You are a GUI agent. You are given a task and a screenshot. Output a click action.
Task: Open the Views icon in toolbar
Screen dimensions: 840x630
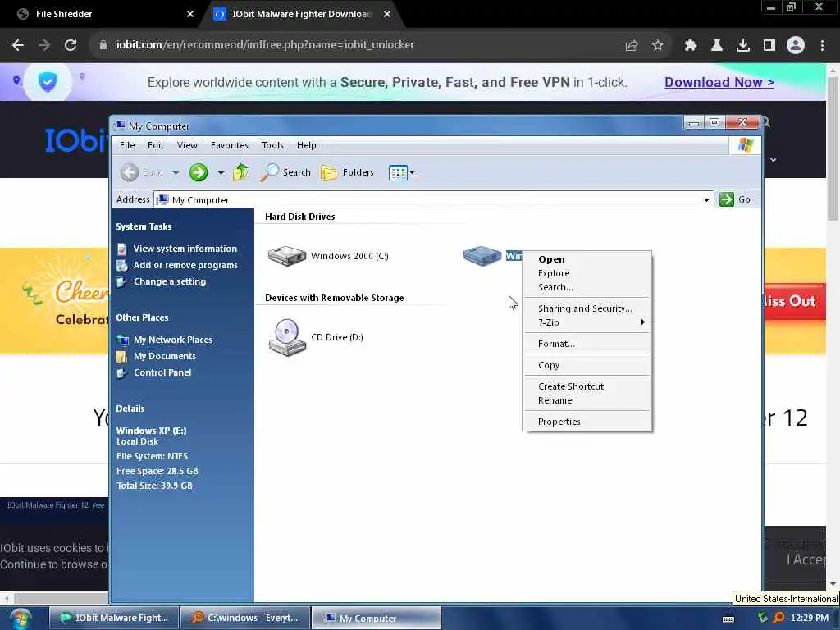398,172
